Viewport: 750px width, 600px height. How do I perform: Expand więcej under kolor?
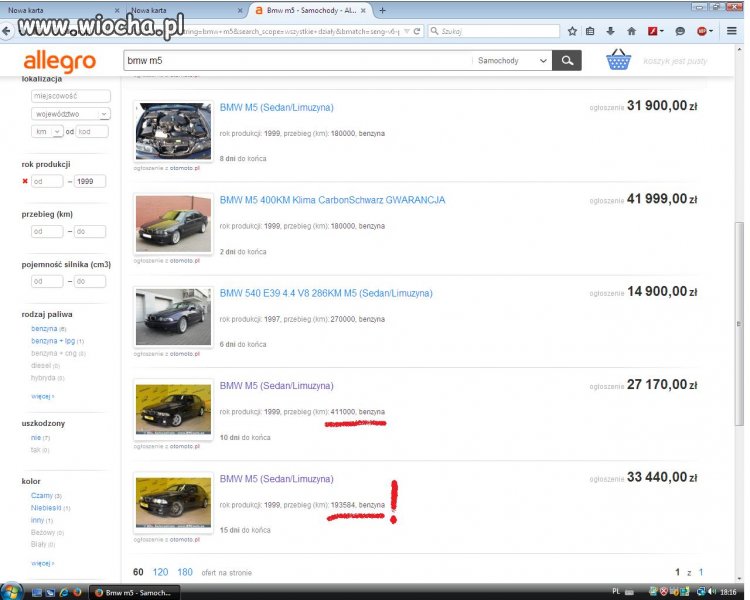click(x=43, y=563)
